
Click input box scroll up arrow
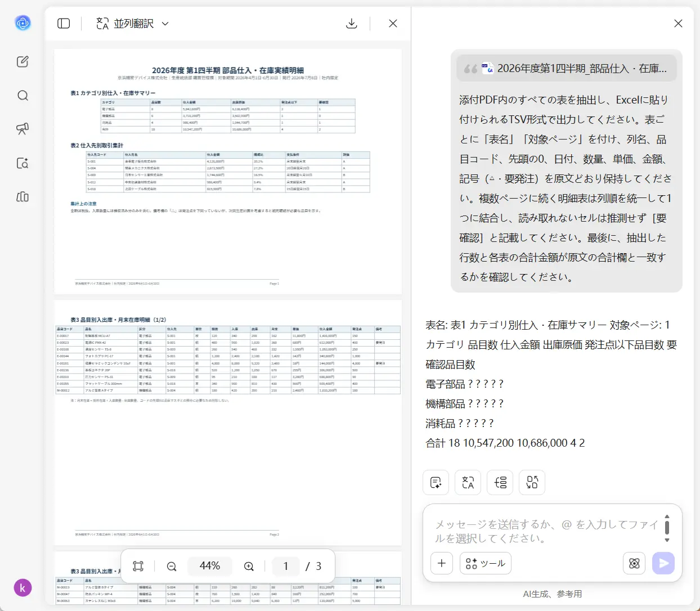(667, 516)
